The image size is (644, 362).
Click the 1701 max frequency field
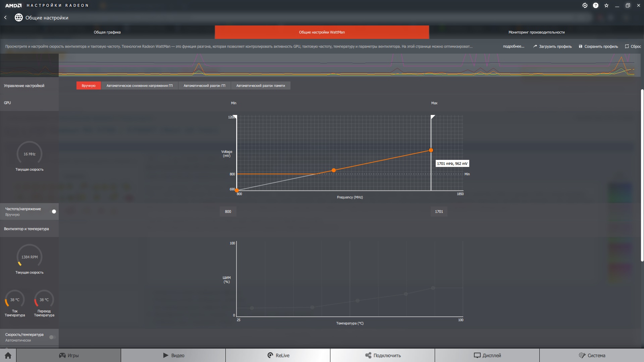[x=439, y=212]
